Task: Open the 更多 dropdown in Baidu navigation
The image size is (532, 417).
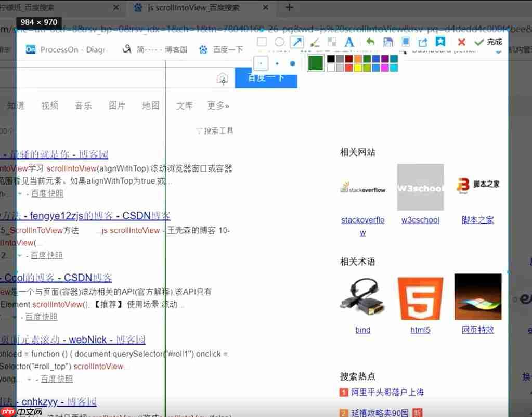Action: coord(218,106)
